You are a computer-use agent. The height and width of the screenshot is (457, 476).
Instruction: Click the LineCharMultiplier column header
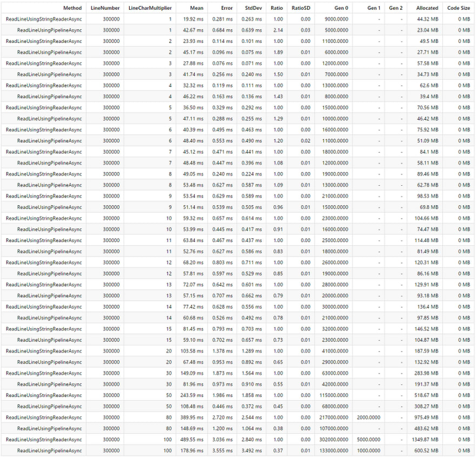(x=150, y=8)
